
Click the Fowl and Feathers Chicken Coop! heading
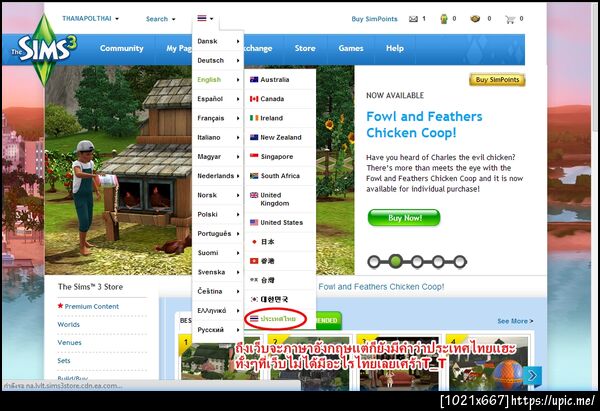(x=424, y=124)
